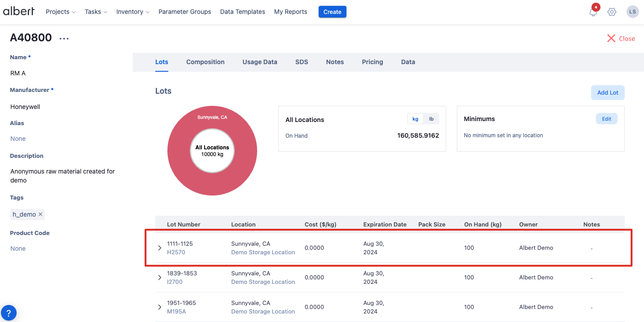The image size is (644, 322).
Task: Switch to the Composition tab
Action: [205, 62]
